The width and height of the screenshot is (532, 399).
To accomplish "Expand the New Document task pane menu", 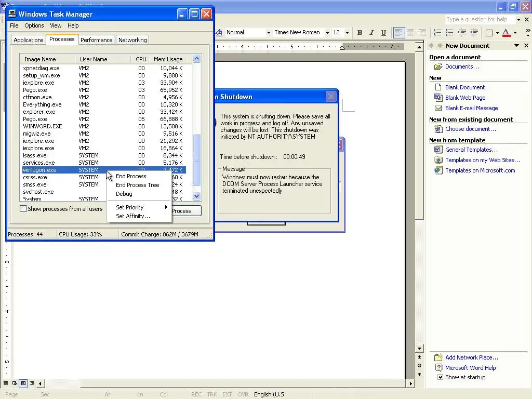I will (516, 46).
